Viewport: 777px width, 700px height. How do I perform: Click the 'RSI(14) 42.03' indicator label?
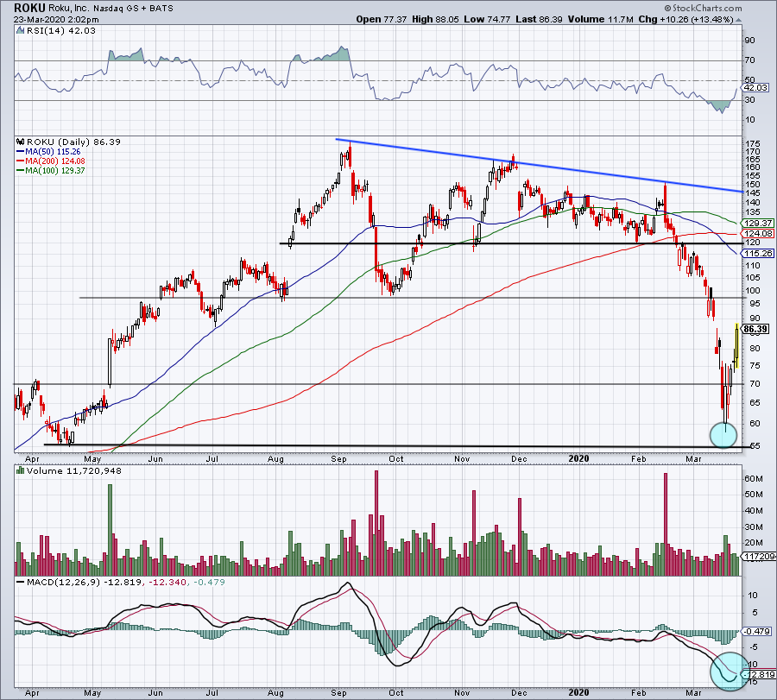pos(61,31)
